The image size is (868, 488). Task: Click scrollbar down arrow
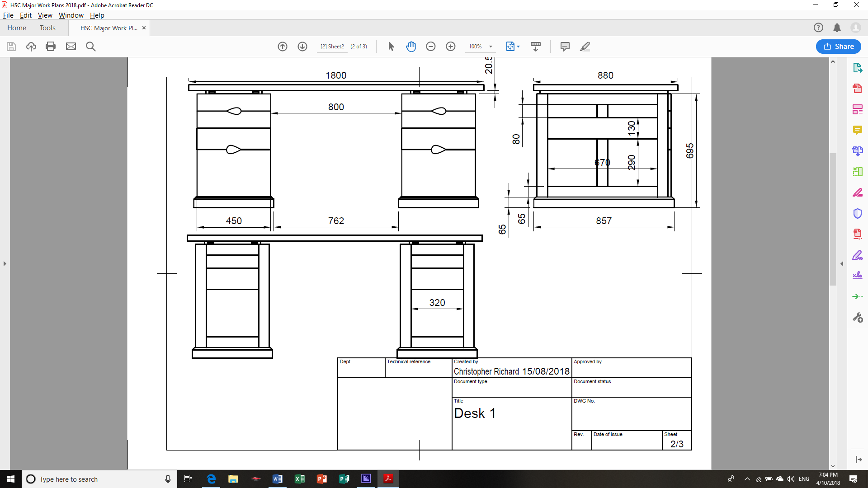[833, 466]
